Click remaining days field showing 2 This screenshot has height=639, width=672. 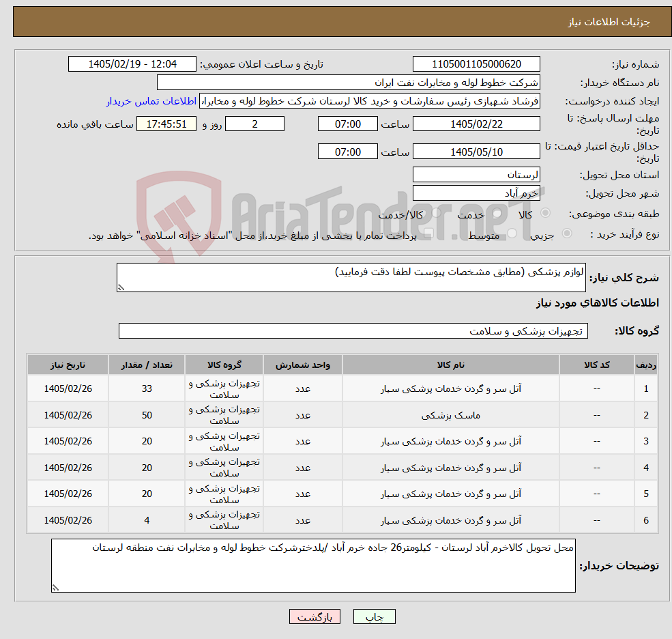pos(254,124)
